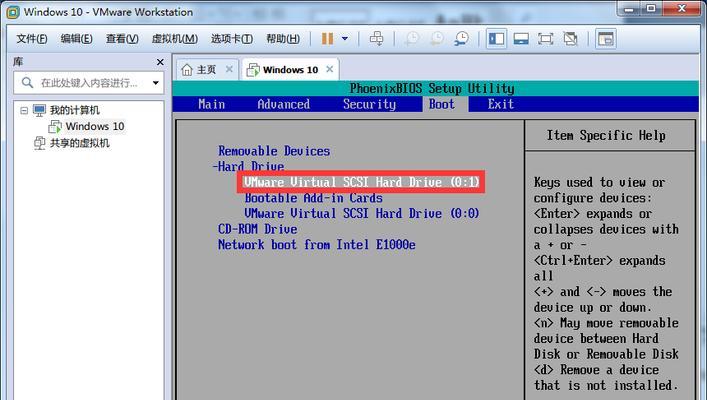Select Bootable Add-in Cards entry
707x400 pixels.
point(314,198)
